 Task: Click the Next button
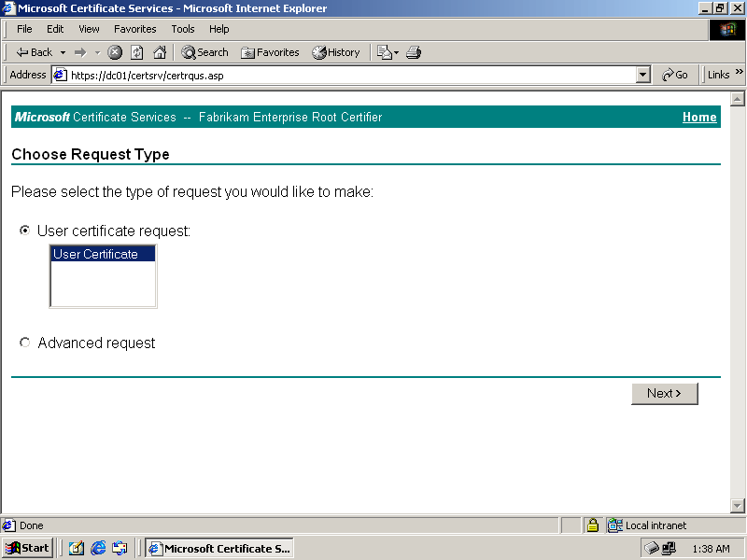click(x=664, y=393)
